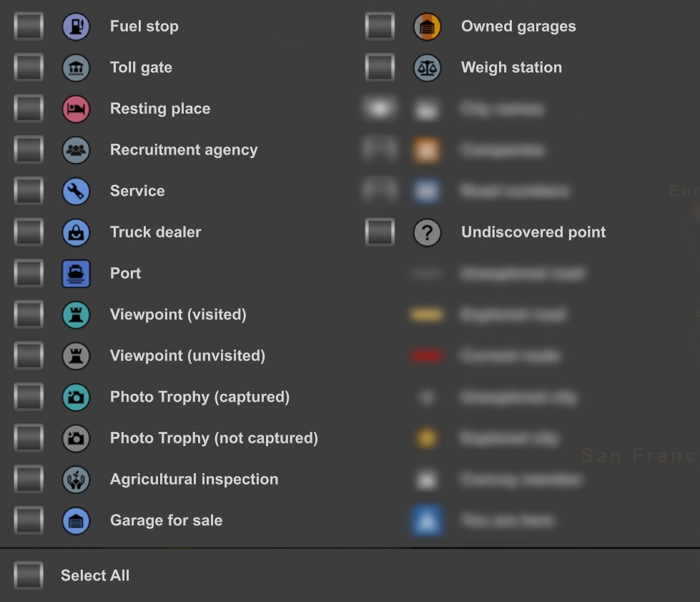The width and height of the screenshot is (700, 602).
Task: Toggle the Photo Trophy (not captured) checkbox
Action: (x=29, y=438)
